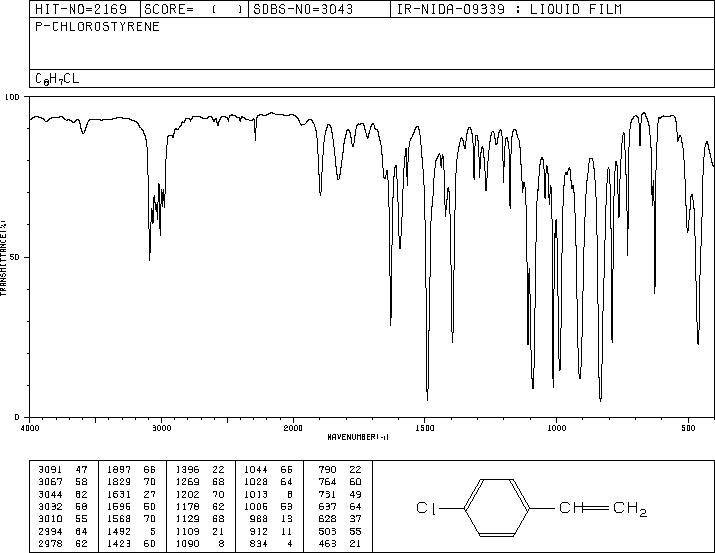Select peak table entry 1044
The width and height of the screenshot is (715, 553).
[x=255, y=470]
